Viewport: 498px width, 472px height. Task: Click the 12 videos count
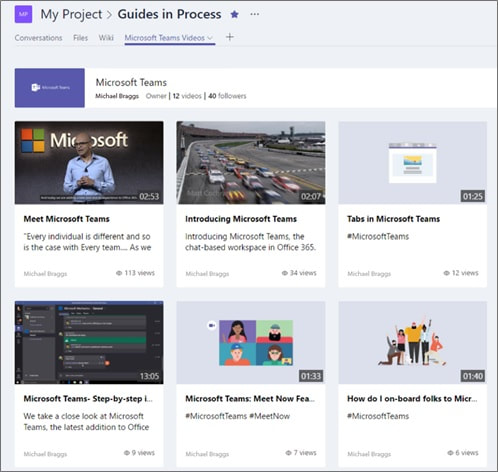[x=187, y=96]
